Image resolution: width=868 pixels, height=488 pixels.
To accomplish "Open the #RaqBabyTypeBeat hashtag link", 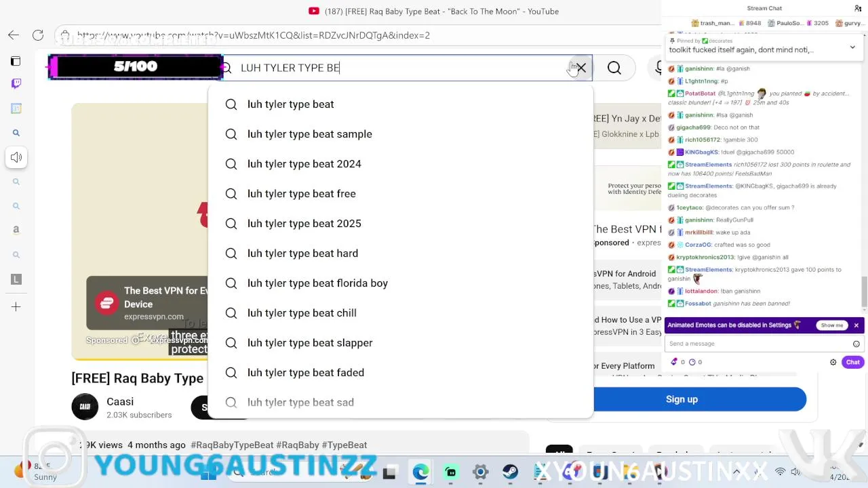I will 232,445.
